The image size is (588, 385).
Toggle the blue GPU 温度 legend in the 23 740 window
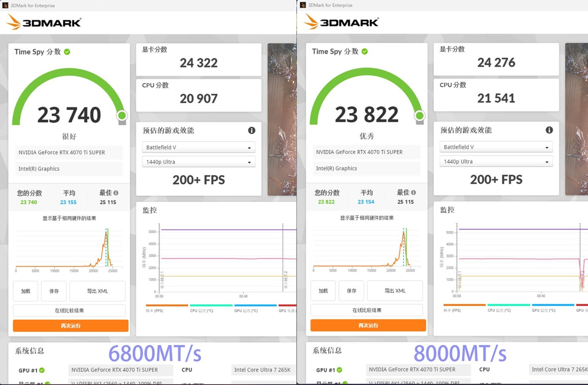tap(255, 308)
